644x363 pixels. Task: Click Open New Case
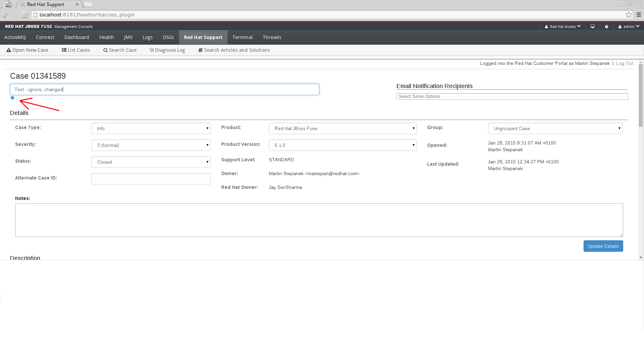click(28, 50)
